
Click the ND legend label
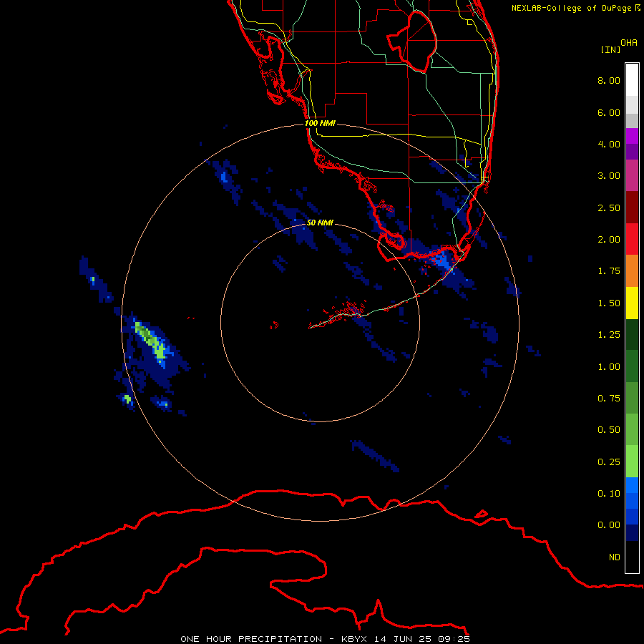(x=615, y=557)
